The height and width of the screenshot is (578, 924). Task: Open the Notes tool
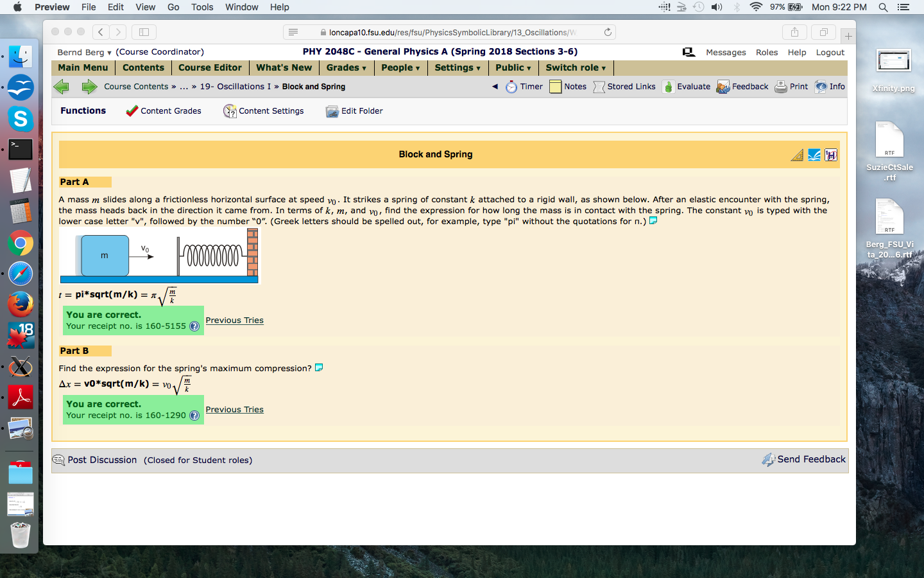[x=568, y=87]
